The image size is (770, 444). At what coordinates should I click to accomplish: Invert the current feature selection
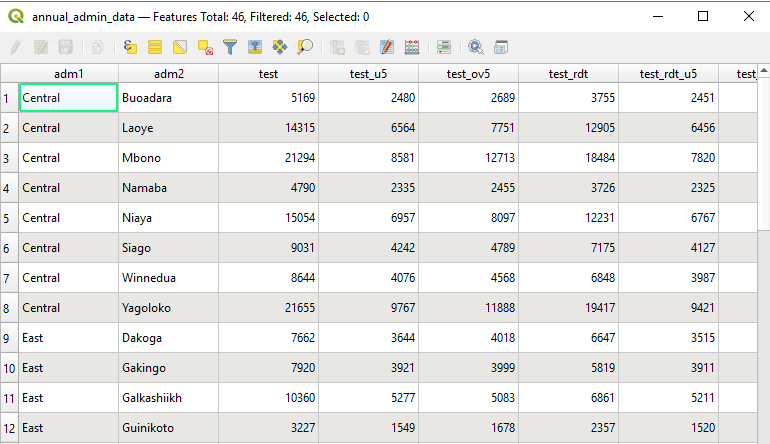(x=180, y=47)
